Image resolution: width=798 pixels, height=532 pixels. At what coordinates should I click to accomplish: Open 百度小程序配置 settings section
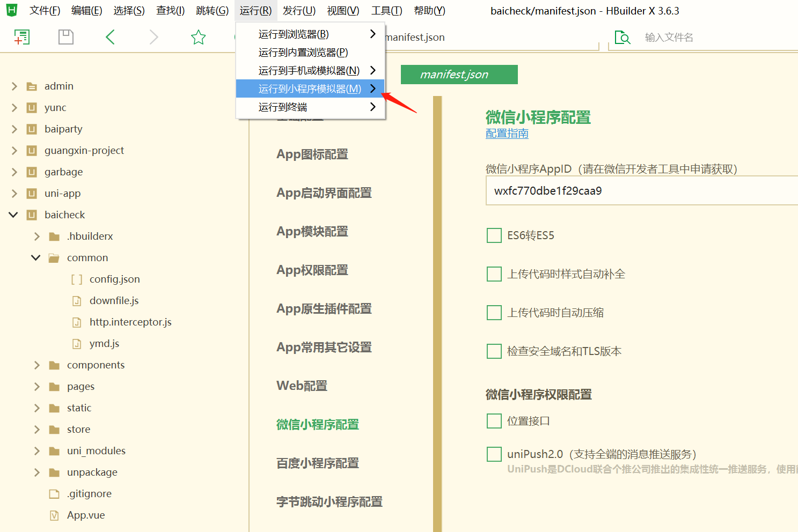click(318, 463)
